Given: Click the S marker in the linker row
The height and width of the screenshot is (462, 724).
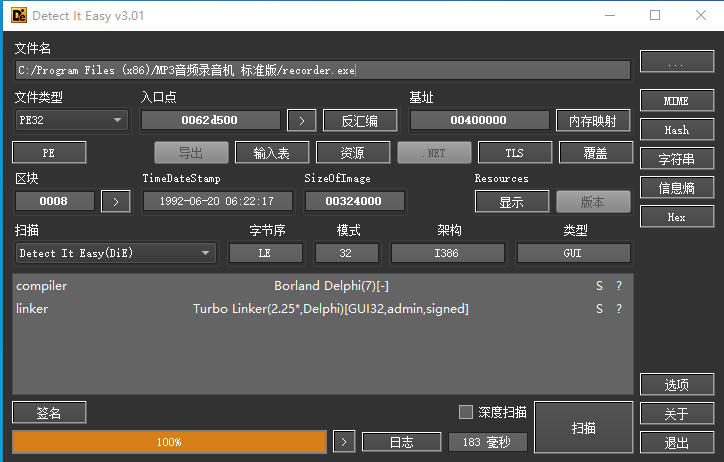Looking at the screenshot, I should click(x=599, y=309).
